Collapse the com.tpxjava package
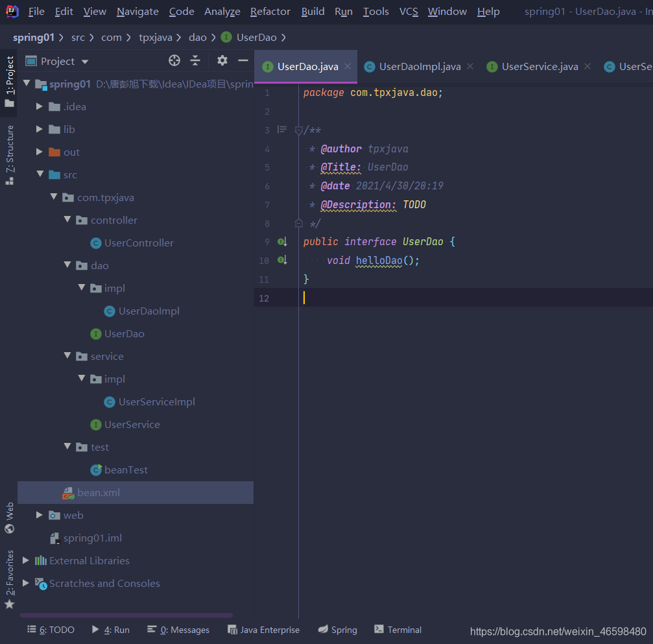The width and height of the screenshot is (653, 644). pyautogui.click(x=54, y=197)
